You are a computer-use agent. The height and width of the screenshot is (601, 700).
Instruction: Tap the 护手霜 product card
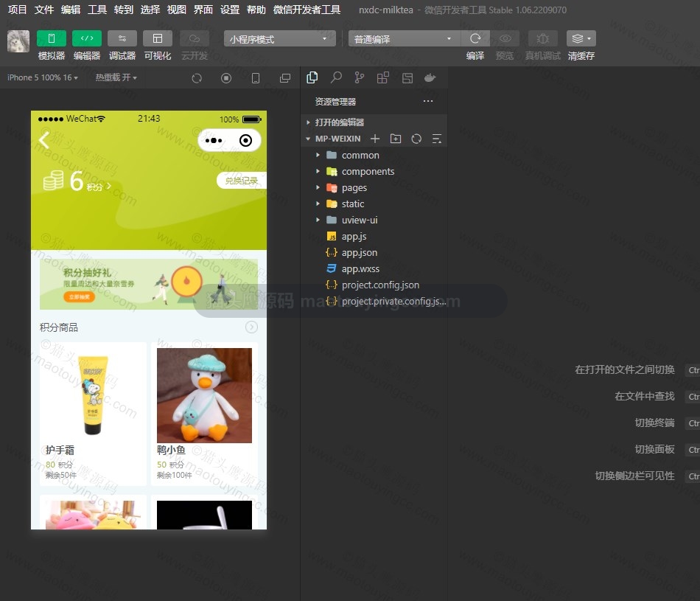point(93,414)
